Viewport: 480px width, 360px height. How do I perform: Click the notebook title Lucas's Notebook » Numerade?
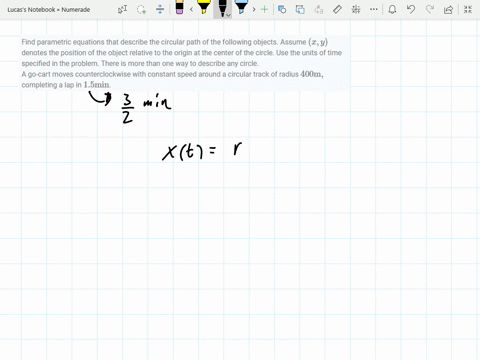[49, 10]
